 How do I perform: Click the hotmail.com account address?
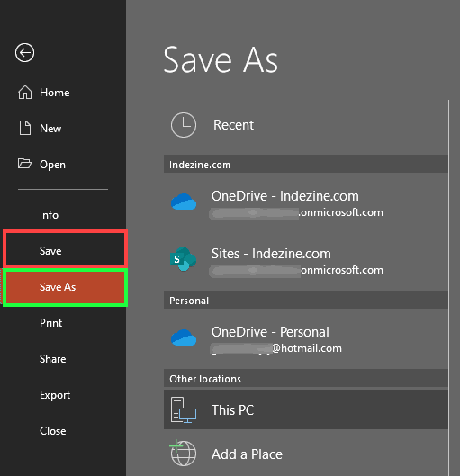coord(276,348)
